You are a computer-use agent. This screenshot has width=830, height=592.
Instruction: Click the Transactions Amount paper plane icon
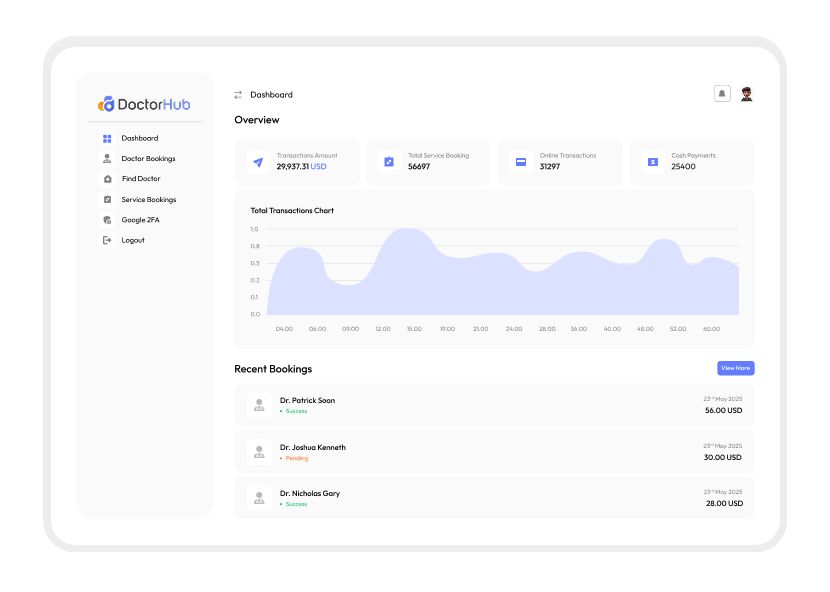pyautogui.click(x=258, y=162)
